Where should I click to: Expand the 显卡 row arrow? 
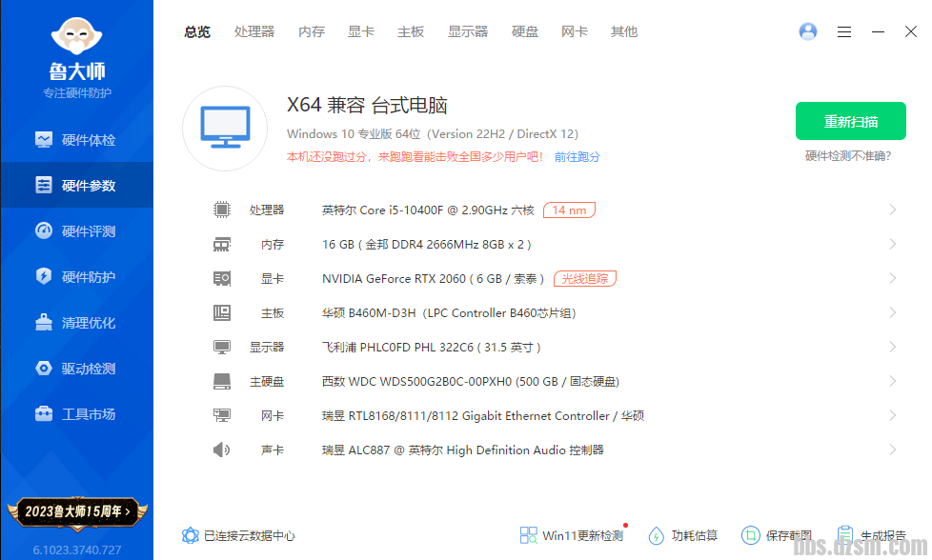click(x=893, y=278)
